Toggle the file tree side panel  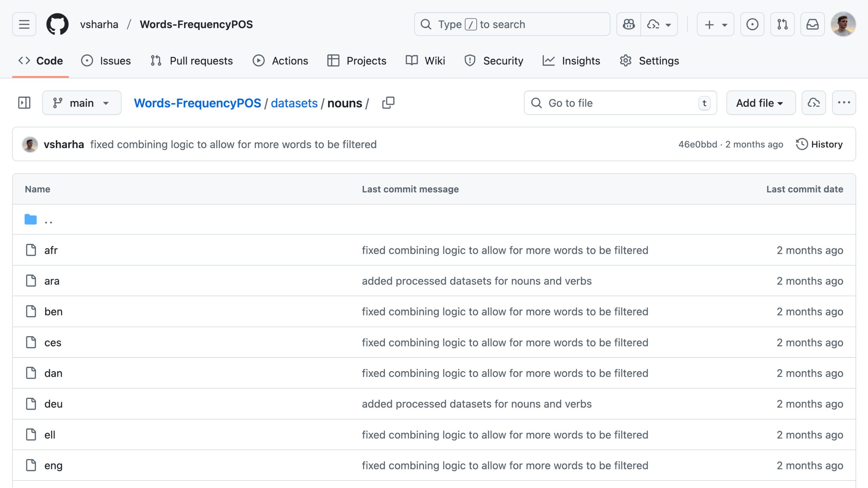pos(24,103)
